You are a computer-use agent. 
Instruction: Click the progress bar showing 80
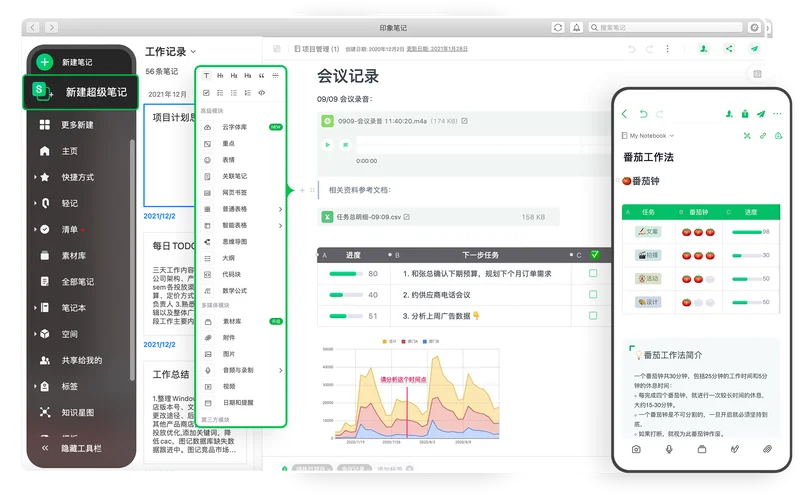tap(346, 274)
